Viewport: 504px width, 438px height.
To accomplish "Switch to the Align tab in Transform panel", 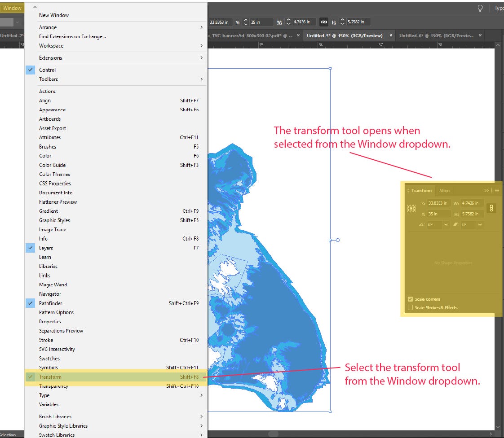I will point(444,190).
